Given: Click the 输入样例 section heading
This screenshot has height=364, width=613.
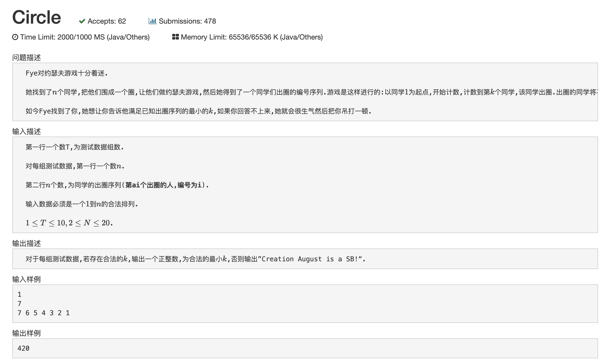Looking at the screenshot, I should pyautogui.click(x=26, y=279).
